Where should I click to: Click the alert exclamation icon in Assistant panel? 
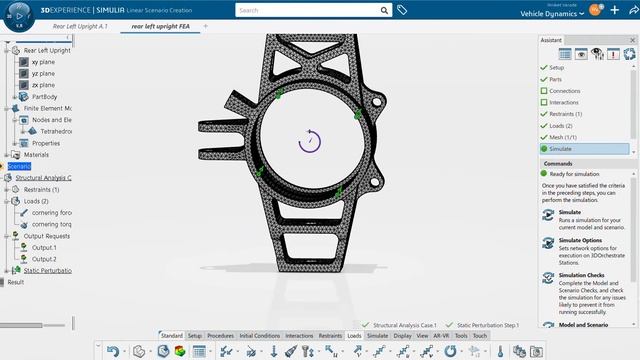613,54
